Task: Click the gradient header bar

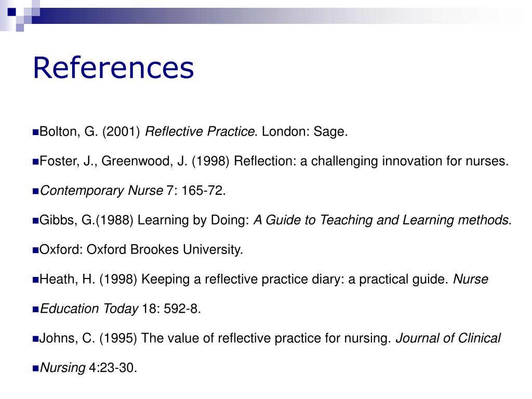Action: coord(271,16)
